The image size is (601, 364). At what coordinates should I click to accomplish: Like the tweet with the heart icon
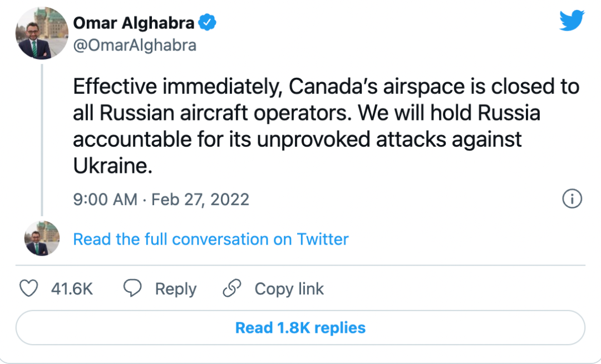point(29,288)
